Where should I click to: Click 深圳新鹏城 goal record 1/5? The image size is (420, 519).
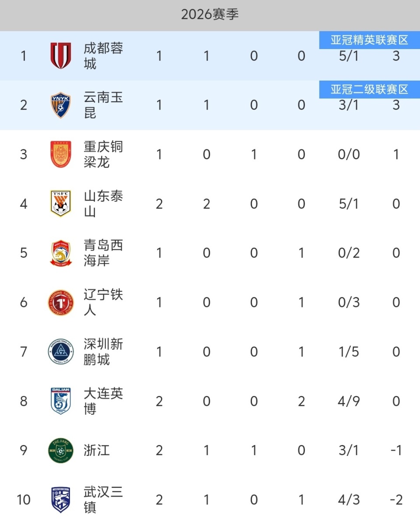point(349,352)
